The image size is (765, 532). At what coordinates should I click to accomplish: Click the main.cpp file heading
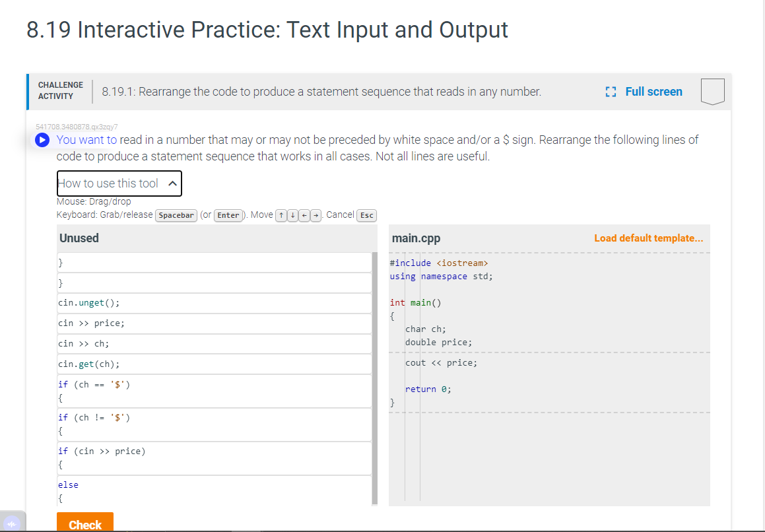(416, 239)
